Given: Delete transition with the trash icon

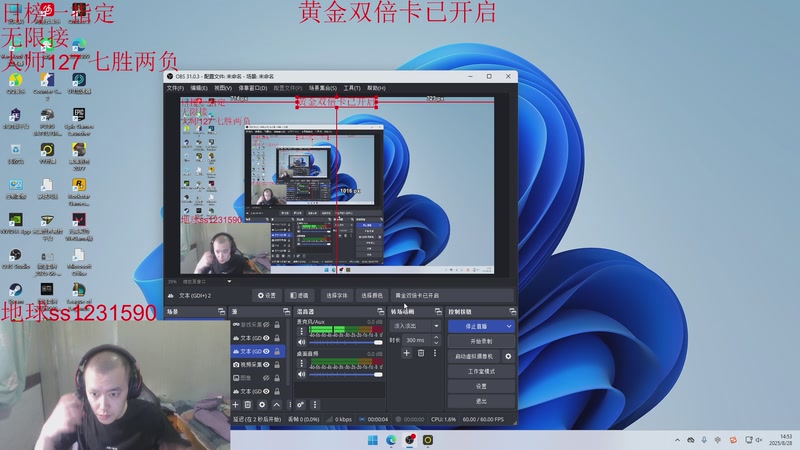Looking at the screenshot, I should (x=421, y=353).
